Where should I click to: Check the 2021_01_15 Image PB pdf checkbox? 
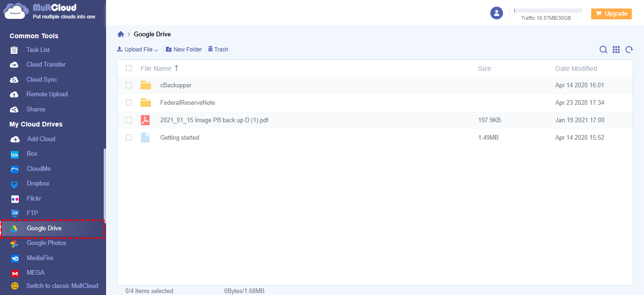coord(129,120)
